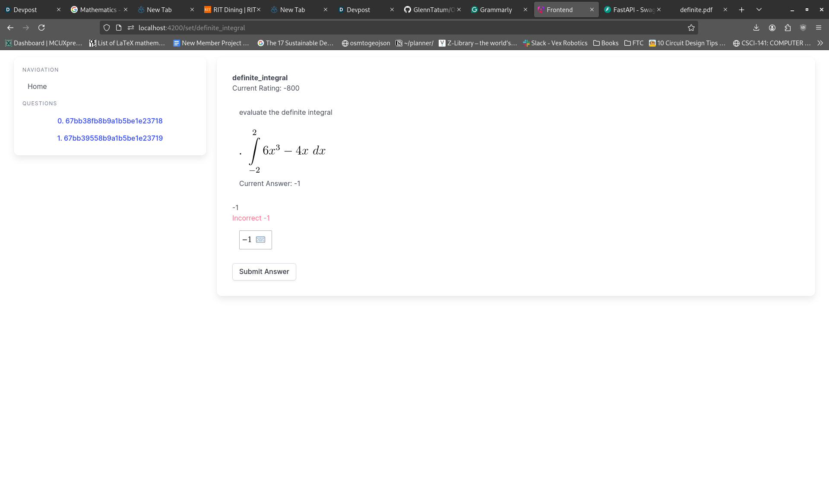The width and height of the screenshot is (829, 504).
Task: Open the Books bookmark folder
Action: 605,43
